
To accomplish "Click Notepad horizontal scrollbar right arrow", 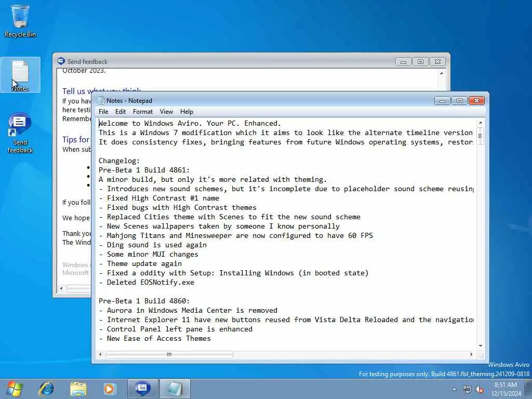I will coord(471,354).
